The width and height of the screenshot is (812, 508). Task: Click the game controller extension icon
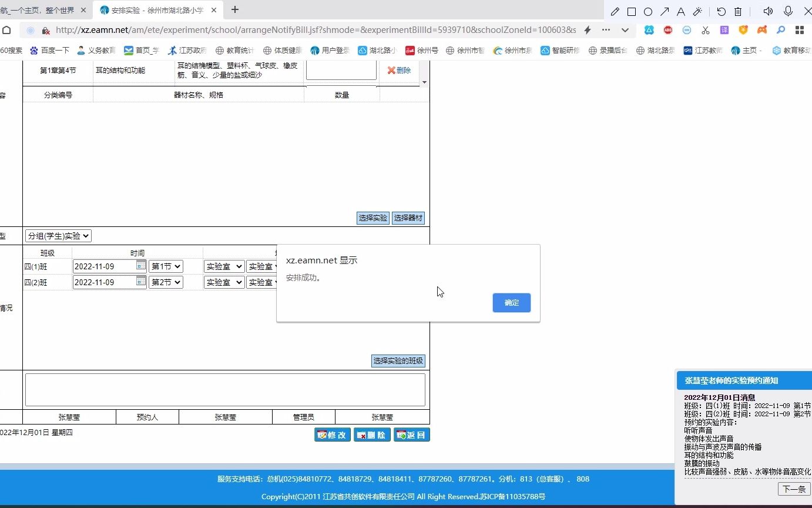click(762, 30)
